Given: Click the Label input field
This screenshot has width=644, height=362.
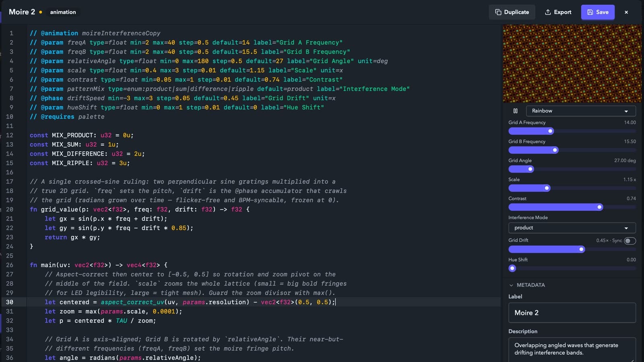Looking at the screenshot, I should pos(572,313).
